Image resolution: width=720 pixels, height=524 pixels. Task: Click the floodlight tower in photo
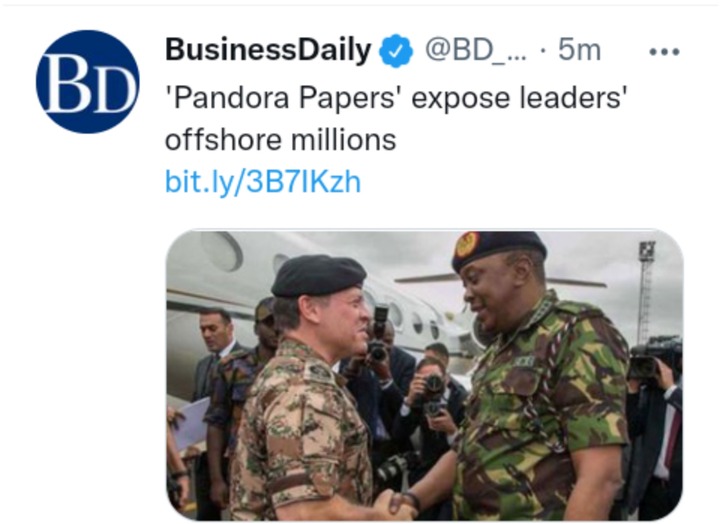(647, 292)
